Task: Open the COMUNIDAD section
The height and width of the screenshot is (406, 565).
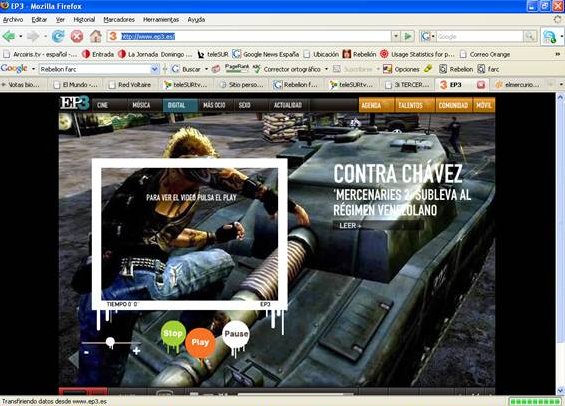Action: (453, 105)
